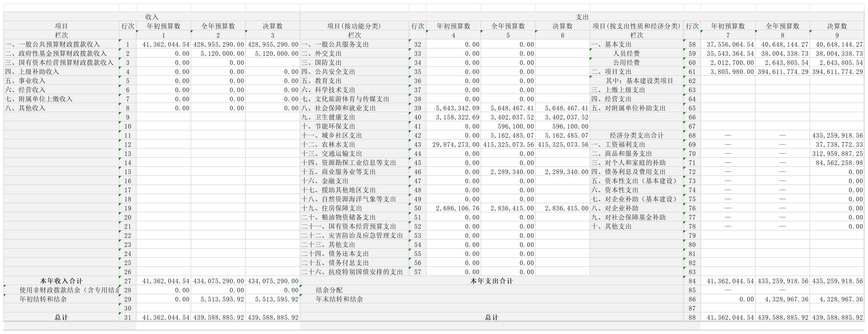Select the '十五、商业服务业等支出' cell
This screenshot has height=334, width=868.
pyautogui.click(x=354, y=172)
